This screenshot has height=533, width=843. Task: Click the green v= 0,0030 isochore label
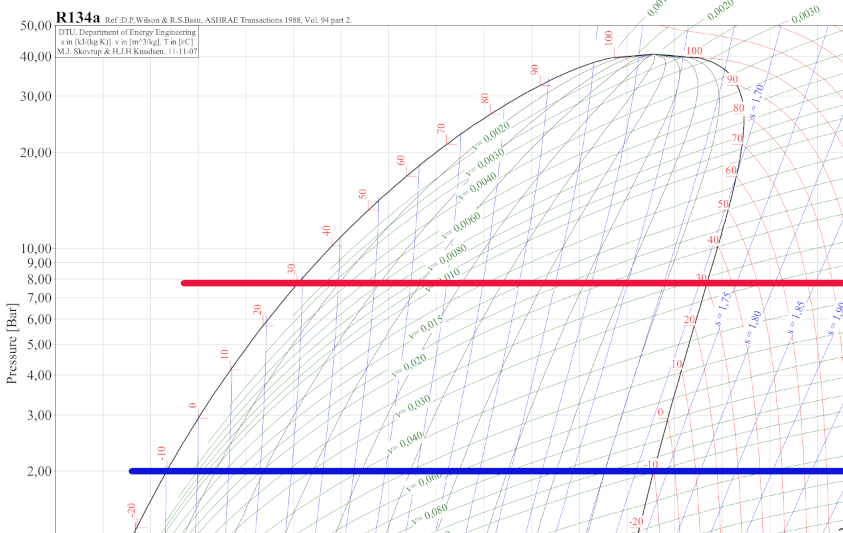click(485, 162)
